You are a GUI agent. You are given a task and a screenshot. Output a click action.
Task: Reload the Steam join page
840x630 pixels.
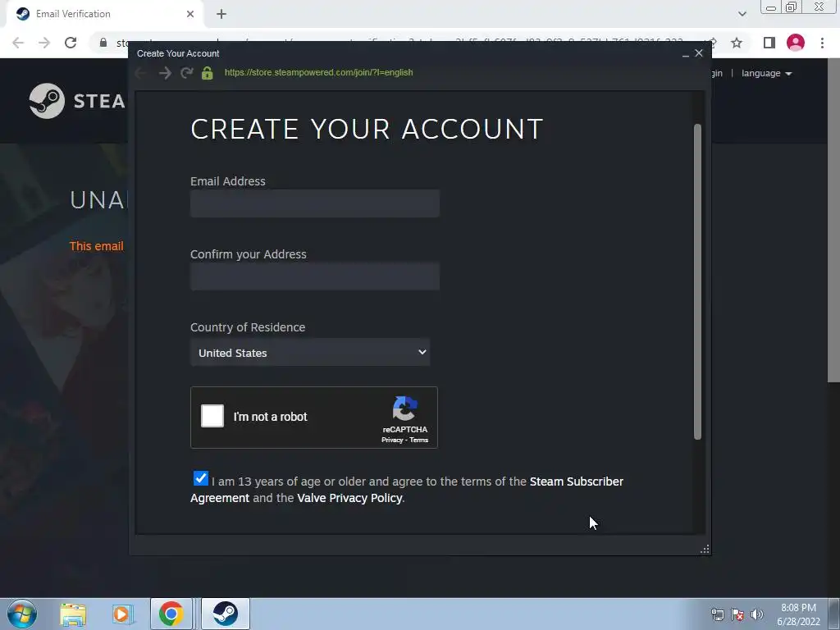186,73
